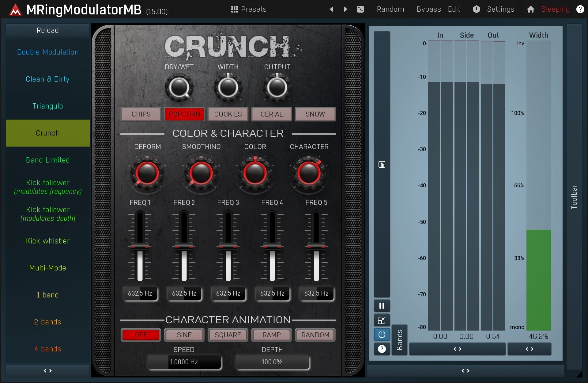
Task: Select SINE character animation shape
Action: click(x=184, y=335)
